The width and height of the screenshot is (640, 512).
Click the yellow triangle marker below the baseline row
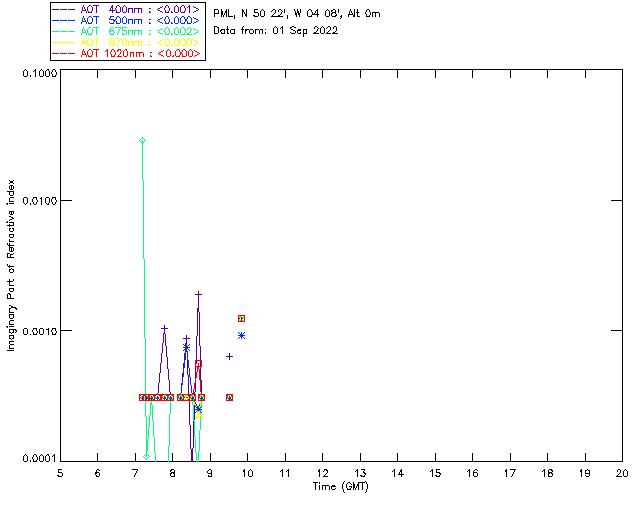tap(198, 414)
